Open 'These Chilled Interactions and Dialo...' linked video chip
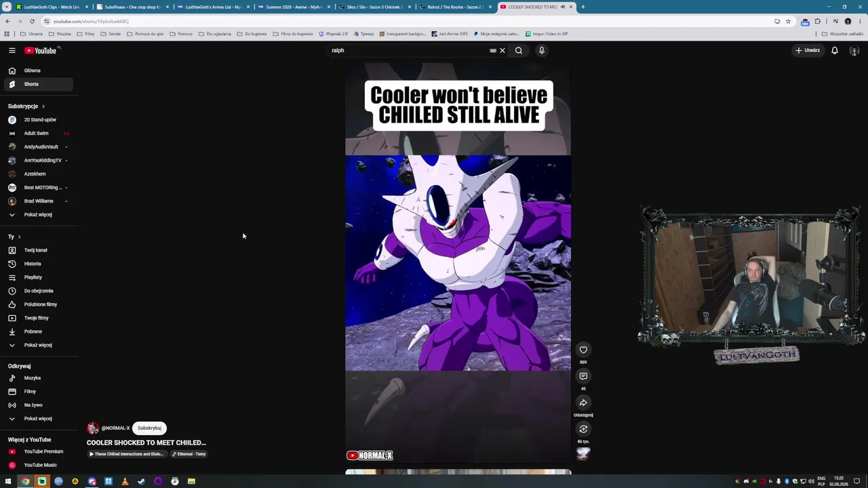This screenshot has height=488, width=868. (127, 454)
